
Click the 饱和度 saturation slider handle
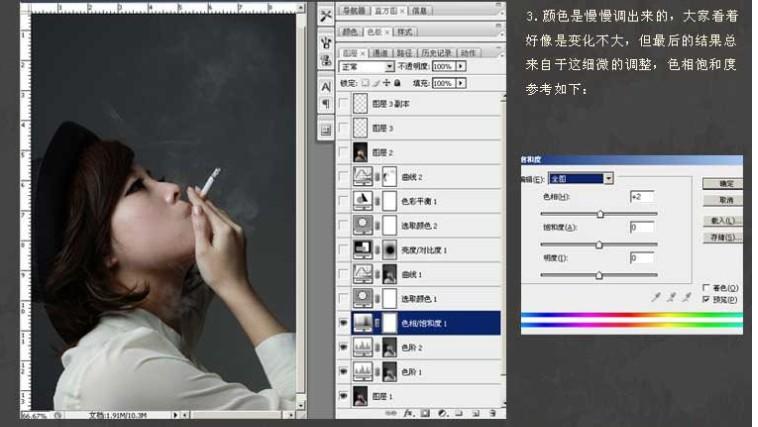click(x=599, y=245)
